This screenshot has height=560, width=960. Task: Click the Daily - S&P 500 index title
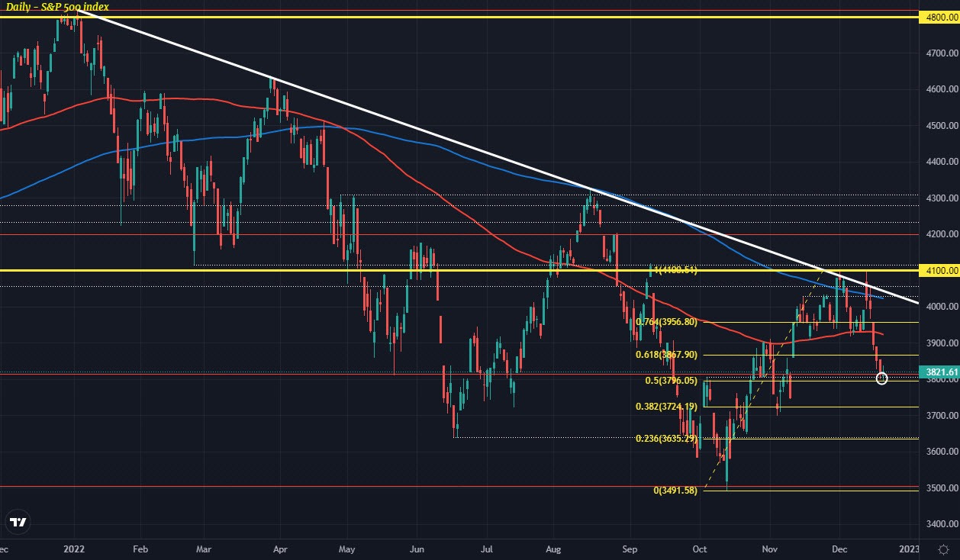(x=56, y=8)
